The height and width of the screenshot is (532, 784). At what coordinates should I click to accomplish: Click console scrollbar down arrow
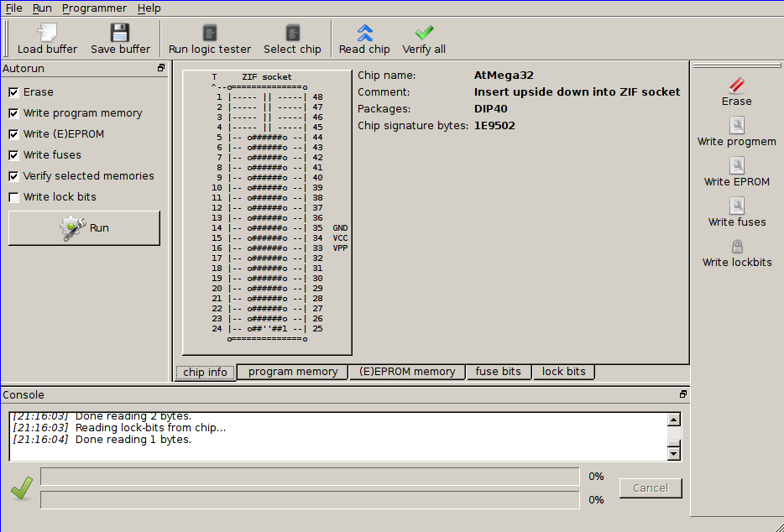tap(673, 453)
